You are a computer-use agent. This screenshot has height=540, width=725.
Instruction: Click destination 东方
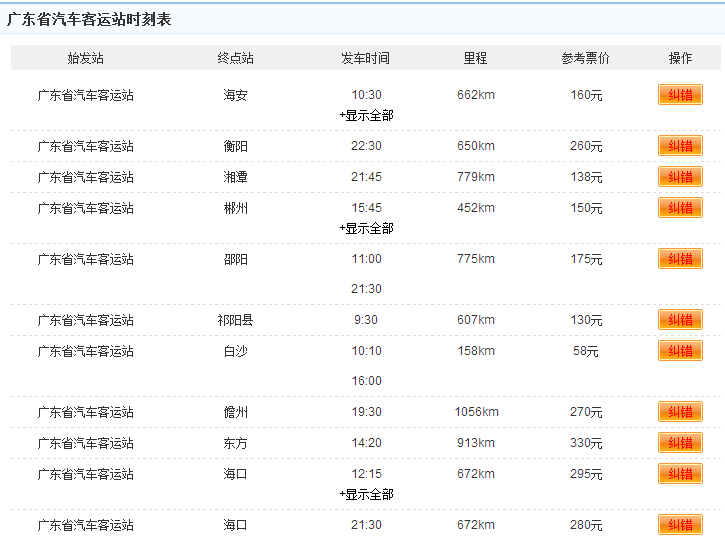pyautogui.click(x=235, y=443)
